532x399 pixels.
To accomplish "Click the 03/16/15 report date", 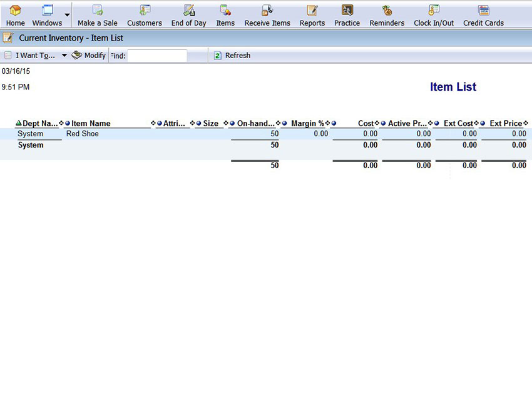I will (x=16, y=71).
